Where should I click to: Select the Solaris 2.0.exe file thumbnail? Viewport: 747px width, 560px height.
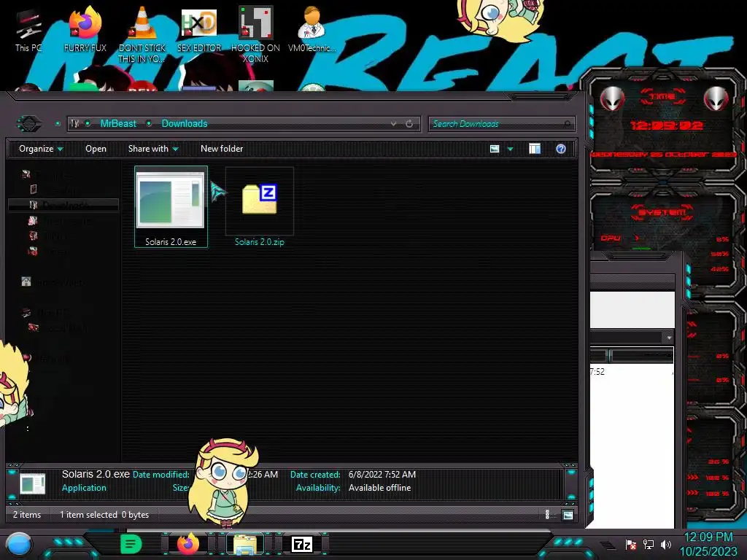(171, 201)
